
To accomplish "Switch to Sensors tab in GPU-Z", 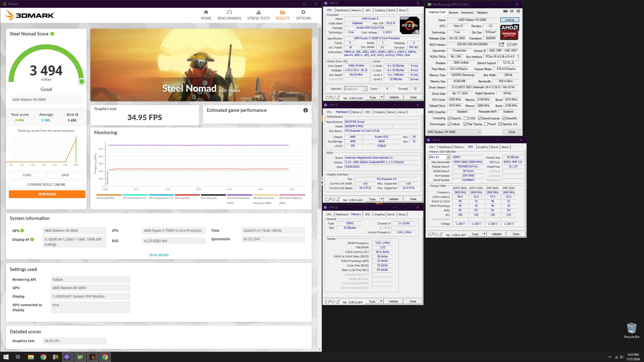I will pyautogui.click(x=453, y=12).
